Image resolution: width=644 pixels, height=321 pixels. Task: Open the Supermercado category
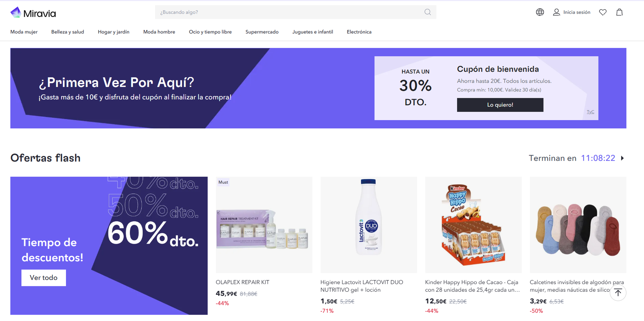pyautogui.click(x=262, y=32)
